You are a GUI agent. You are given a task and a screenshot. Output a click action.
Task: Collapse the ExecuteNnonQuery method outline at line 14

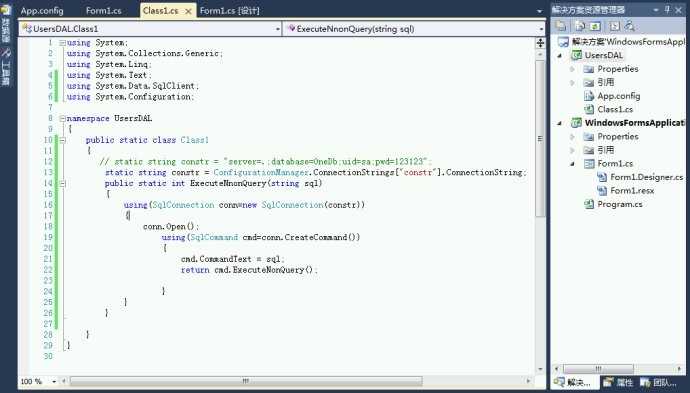pos(62,184)
